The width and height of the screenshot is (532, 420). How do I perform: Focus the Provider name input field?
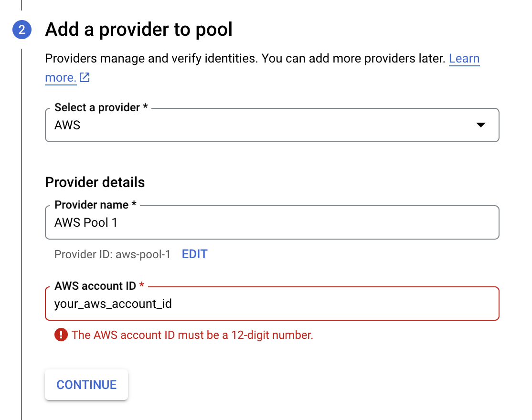[272, 222]
